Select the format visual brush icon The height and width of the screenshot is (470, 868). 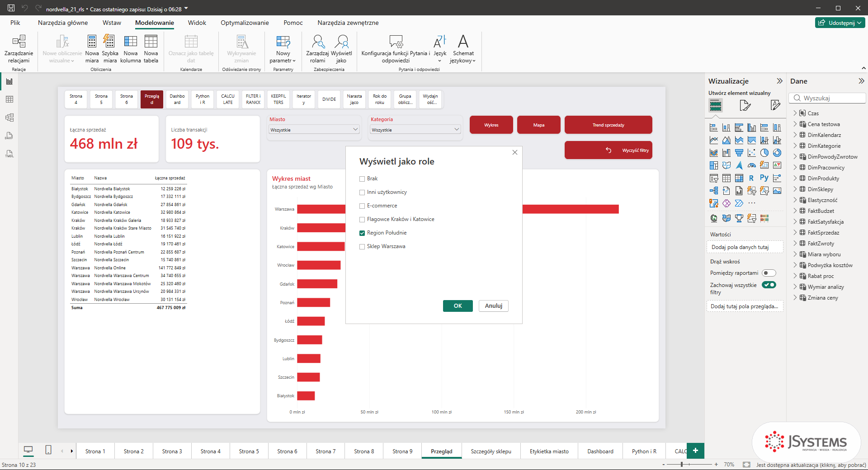pos(745,106)
